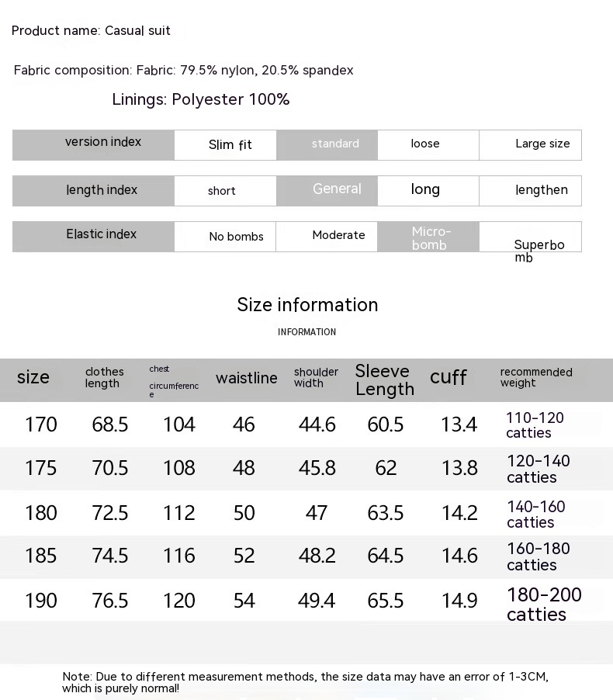Screen dimensions: 613x700
Task: Select size 170 in the size column
Action: (x=40, y=425)
